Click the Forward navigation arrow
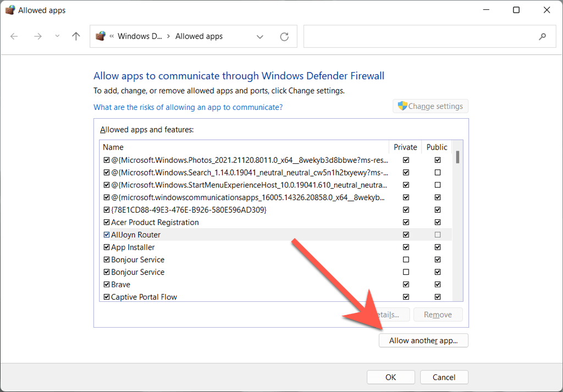This screenshot has width=563, height=392. (37, 36)
